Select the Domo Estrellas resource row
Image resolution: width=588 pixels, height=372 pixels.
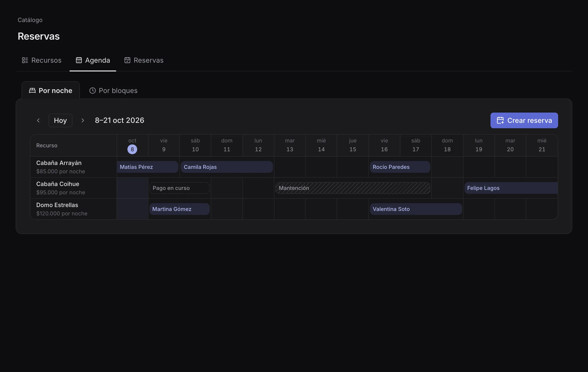(73, 209)
